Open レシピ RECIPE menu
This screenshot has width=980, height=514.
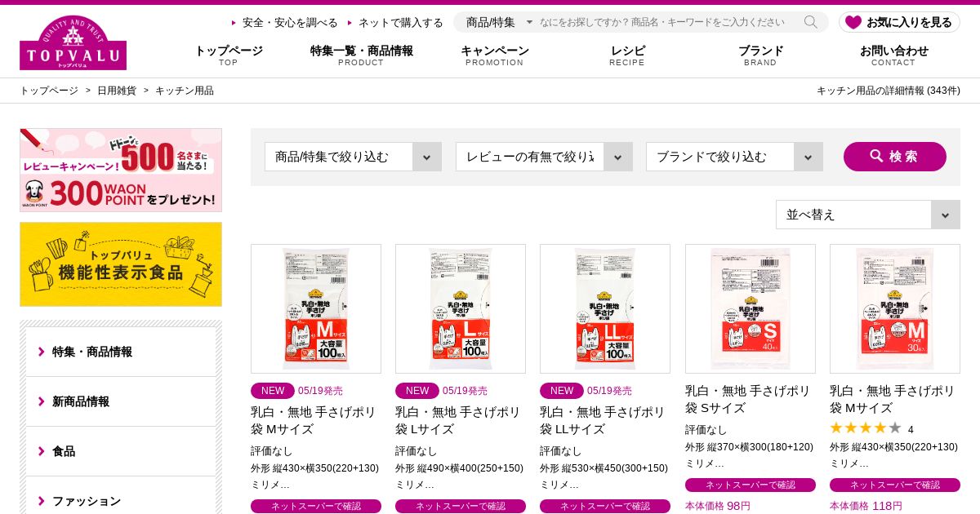(x=627, y=55)
